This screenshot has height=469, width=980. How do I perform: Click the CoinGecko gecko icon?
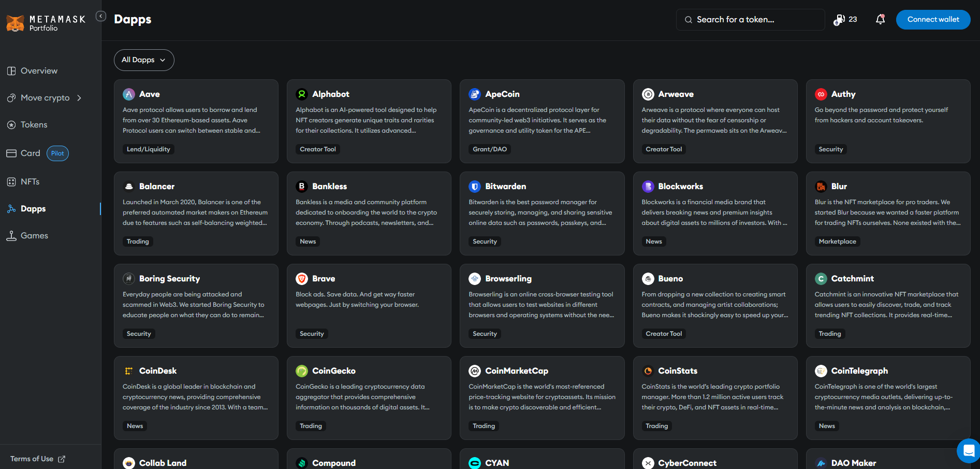point(302,371)
